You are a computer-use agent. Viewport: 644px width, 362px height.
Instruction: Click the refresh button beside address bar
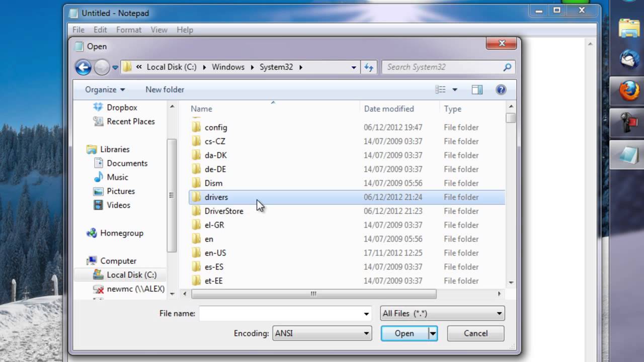pos(369,67)
